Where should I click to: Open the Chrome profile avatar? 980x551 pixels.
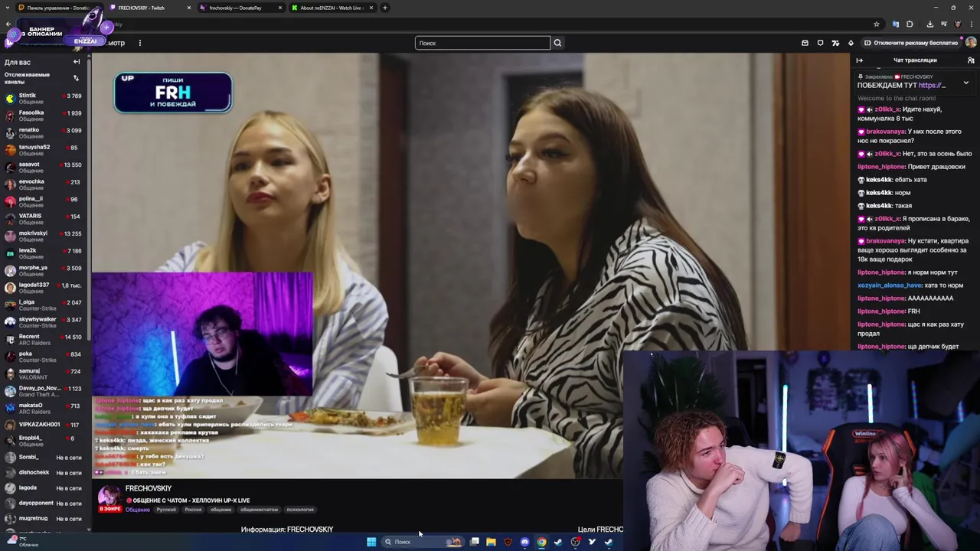(958, 24)
